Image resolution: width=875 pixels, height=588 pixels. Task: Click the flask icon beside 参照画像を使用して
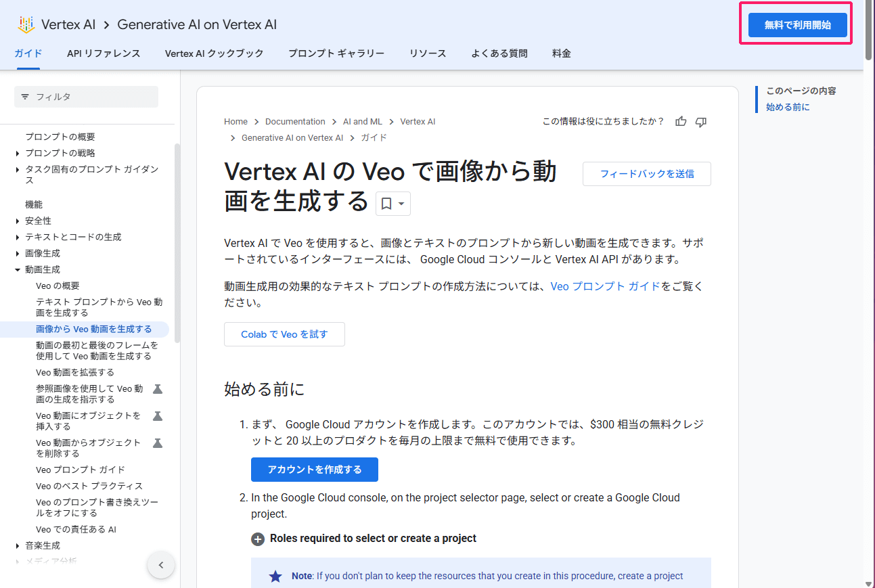point(158,389)
